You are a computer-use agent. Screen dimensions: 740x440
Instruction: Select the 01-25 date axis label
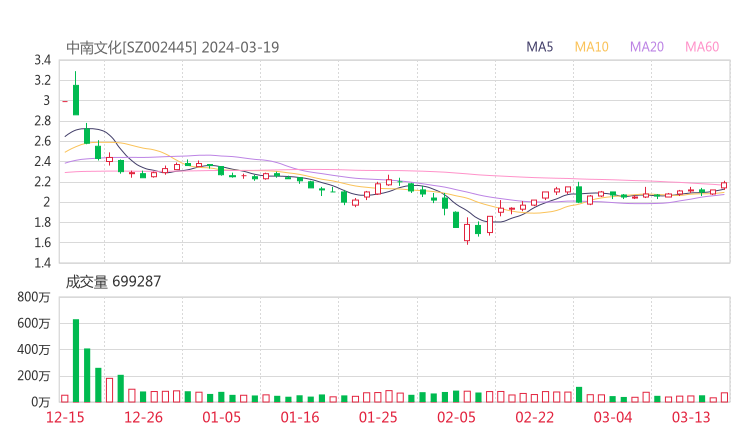pyautogui.click(x=378, y=417)
